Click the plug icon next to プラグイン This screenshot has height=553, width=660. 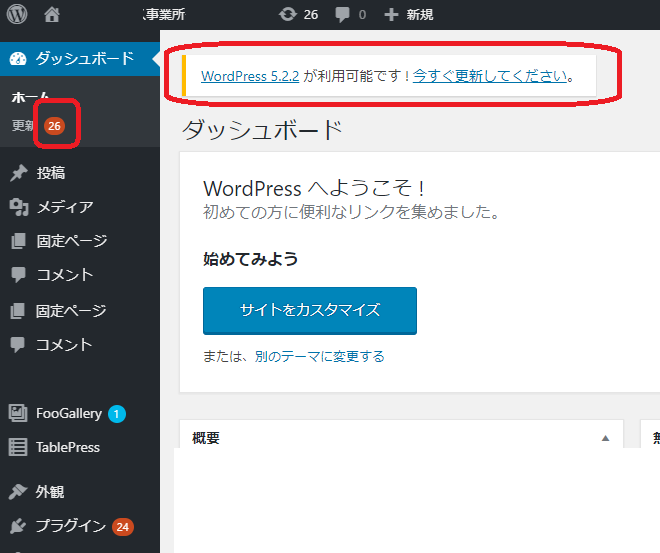pyautogui.click(x=18, y=526)
